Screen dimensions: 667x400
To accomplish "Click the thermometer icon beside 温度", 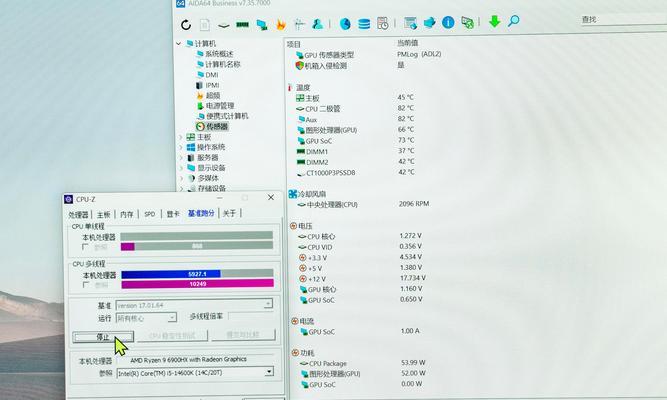I will point(290,88).
